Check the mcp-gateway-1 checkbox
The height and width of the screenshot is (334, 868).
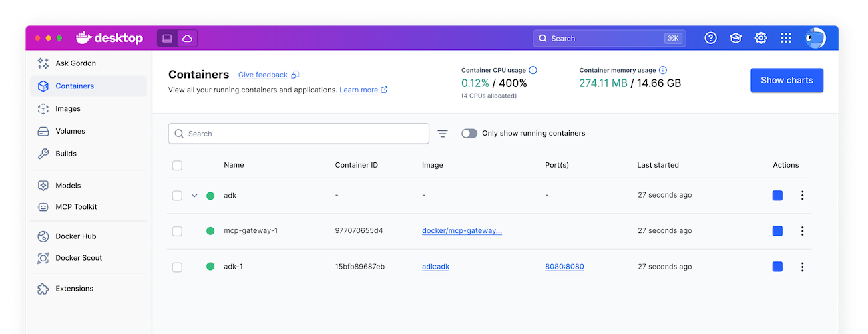[177, 231]
